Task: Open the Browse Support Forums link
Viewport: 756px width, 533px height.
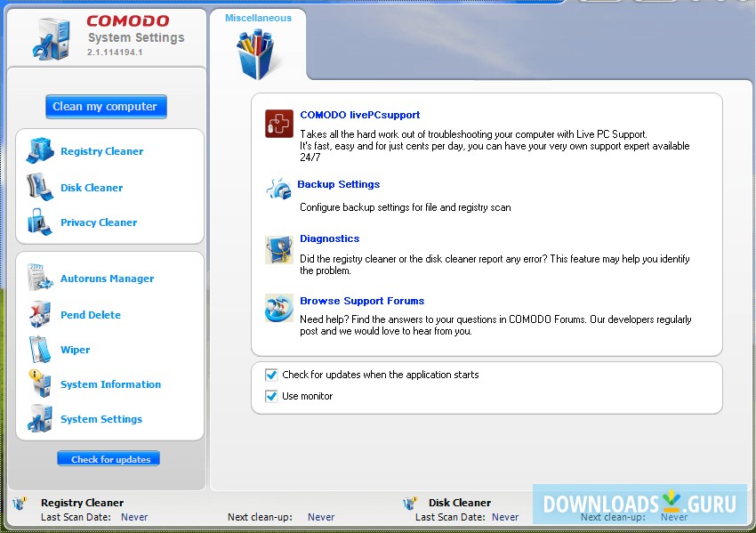Action: point(362,301)
